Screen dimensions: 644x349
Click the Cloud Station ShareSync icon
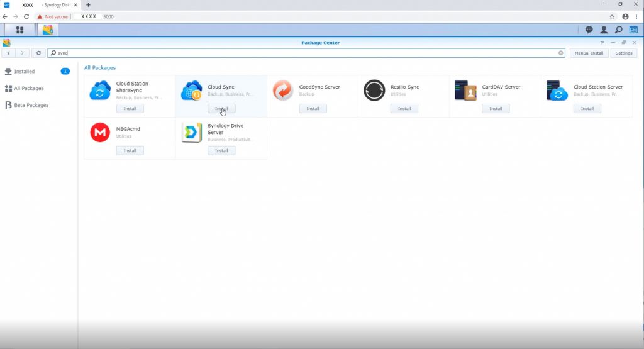point(100,91)
